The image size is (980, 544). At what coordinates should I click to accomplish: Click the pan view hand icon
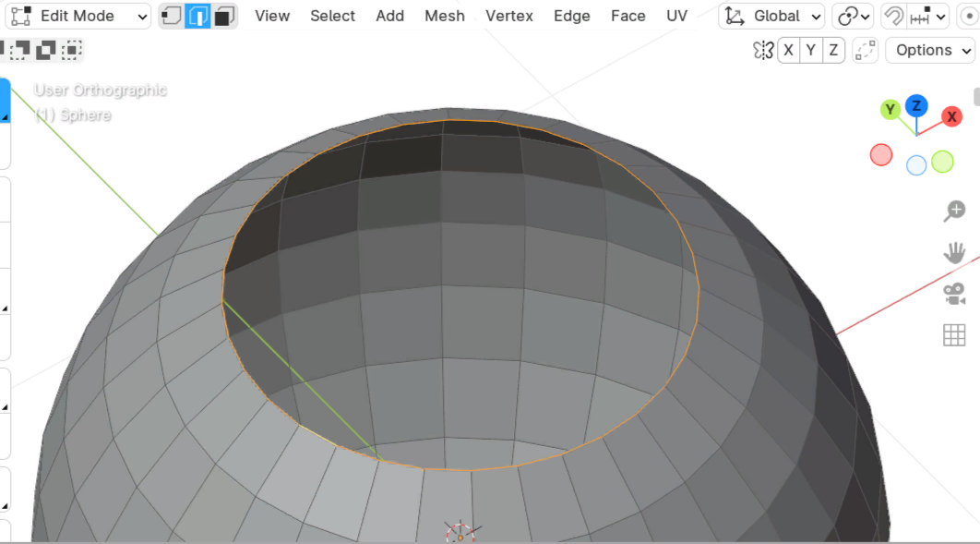point(954,253)
